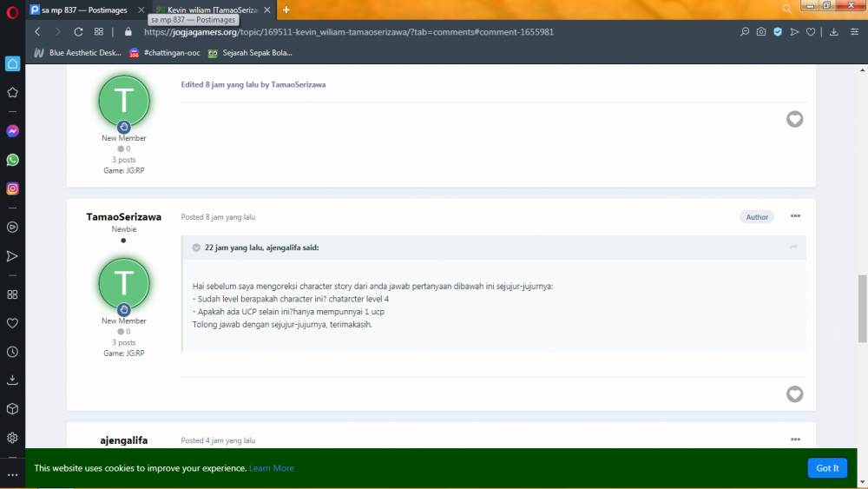The width and height of the screenshot is (868, 489).
Task: Open Instagram in the Opera sidebar
Action: (x=12, y=188)
